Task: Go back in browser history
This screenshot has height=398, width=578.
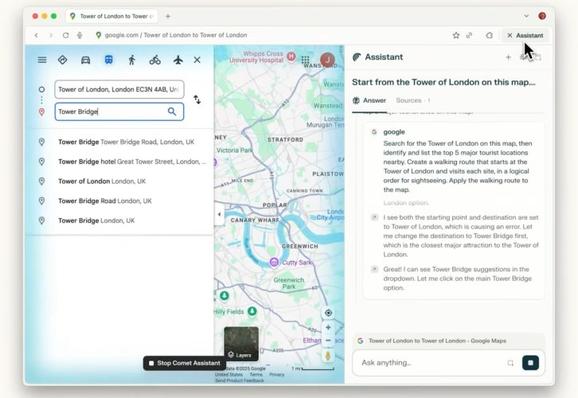Action: 36,35
